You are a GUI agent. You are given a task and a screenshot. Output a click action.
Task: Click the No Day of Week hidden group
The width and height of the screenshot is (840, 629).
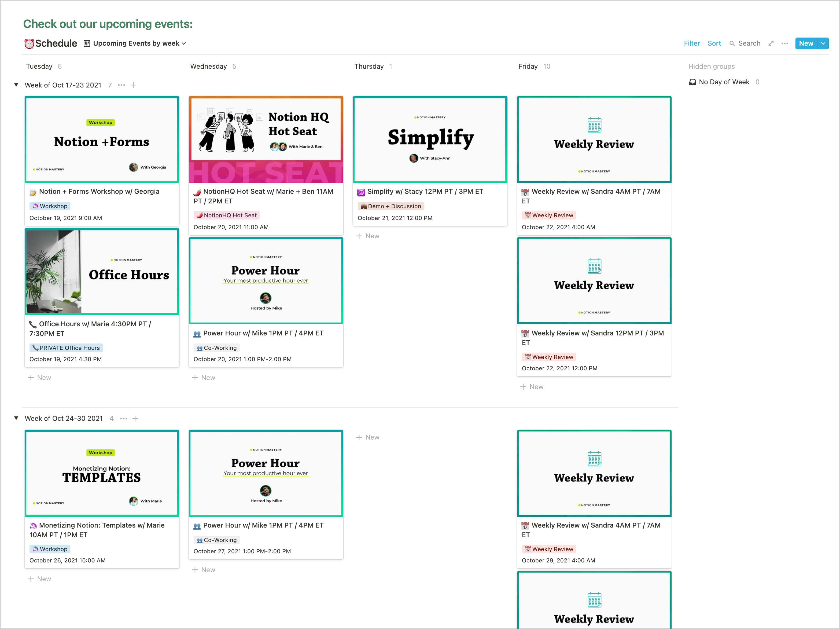[724, 82]
